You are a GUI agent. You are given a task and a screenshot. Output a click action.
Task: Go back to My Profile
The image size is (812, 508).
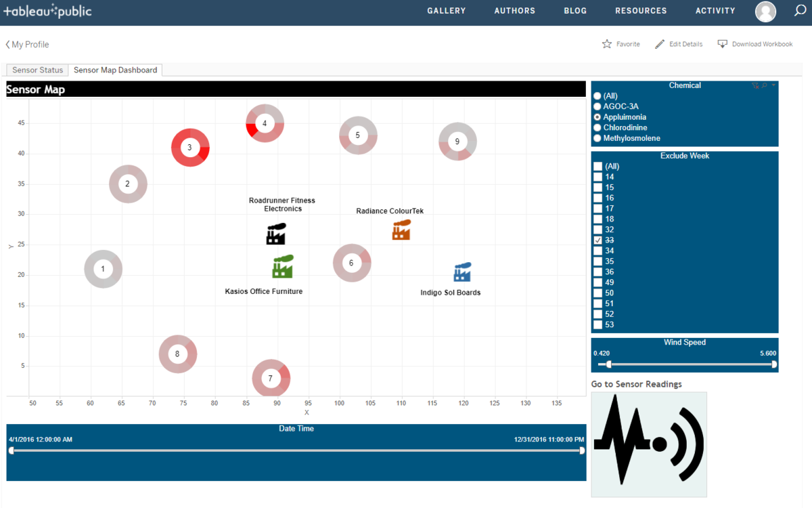click(x=27, y=45)
